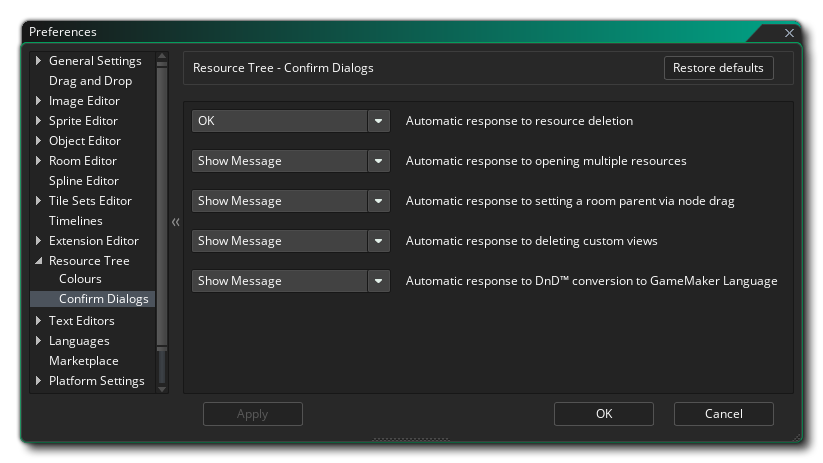Open dropdown for DnD conversion response
The height and width of the screenshot is (463, 823).
379,281
